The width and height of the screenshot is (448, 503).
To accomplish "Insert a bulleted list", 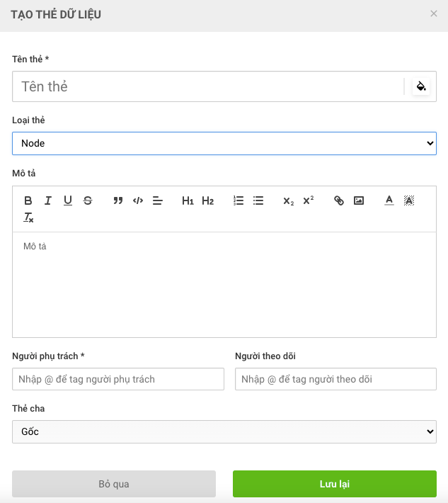I will [x=258, y=200].
